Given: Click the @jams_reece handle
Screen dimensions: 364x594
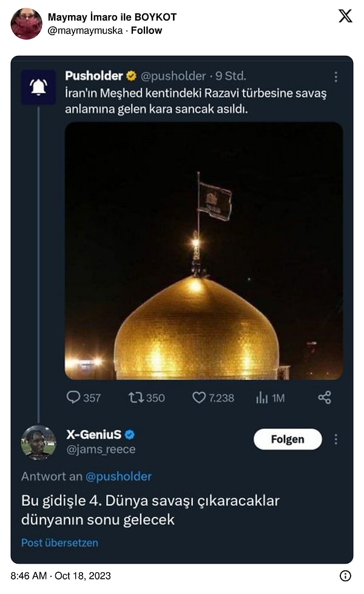Looking at the screenshot, I should [101, 449].
